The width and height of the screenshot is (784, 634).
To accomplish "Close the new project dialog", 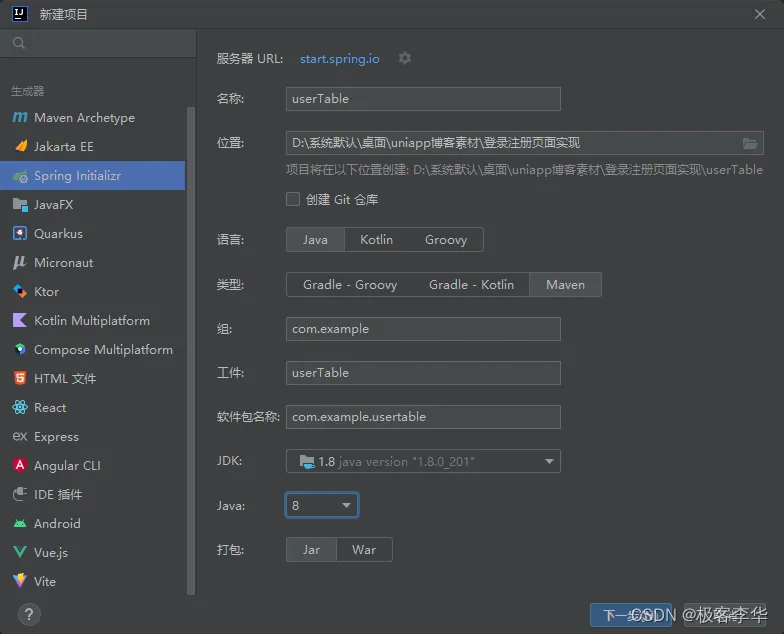I will coord(760,14).
